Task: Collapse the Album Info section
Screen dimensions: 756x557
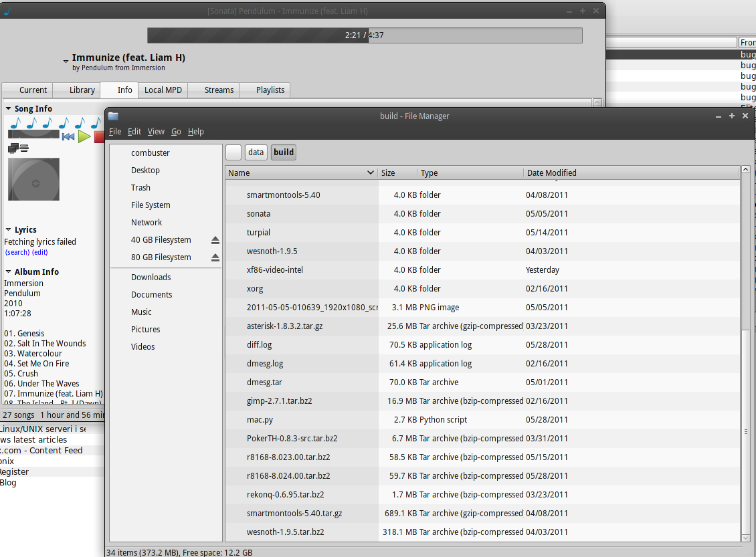Action: [x=9, y=272]
